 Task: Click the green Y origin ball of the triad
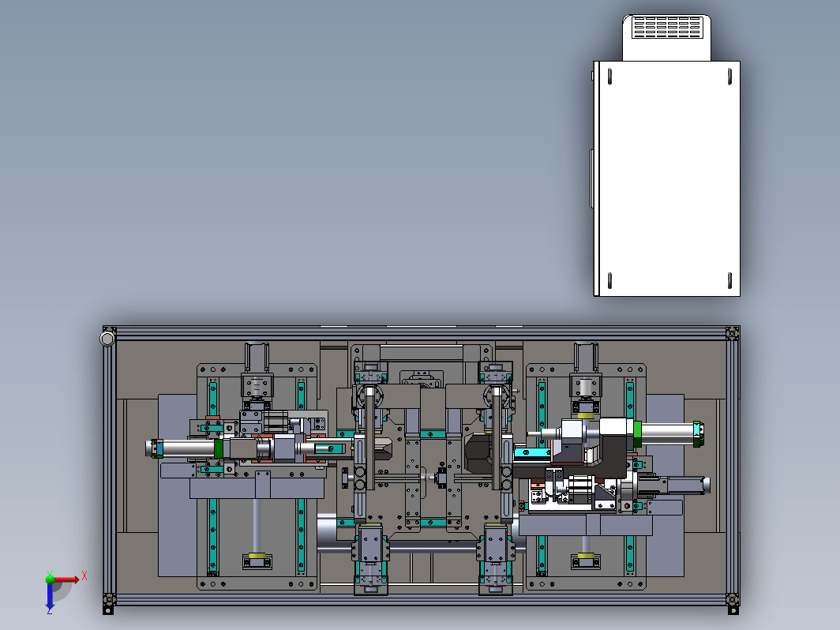pos(50,578)
